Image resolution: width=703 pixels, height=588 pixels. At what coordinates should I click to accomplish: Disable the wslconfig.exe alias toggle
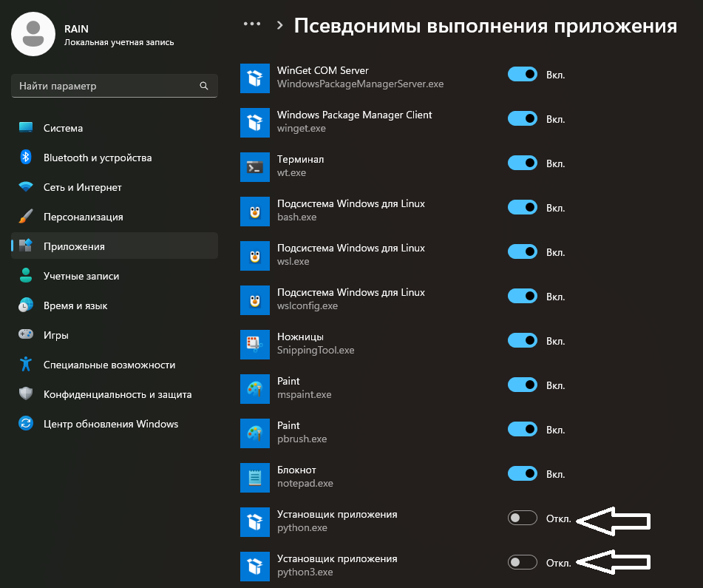pyautogui.click(x=523, y=297)
